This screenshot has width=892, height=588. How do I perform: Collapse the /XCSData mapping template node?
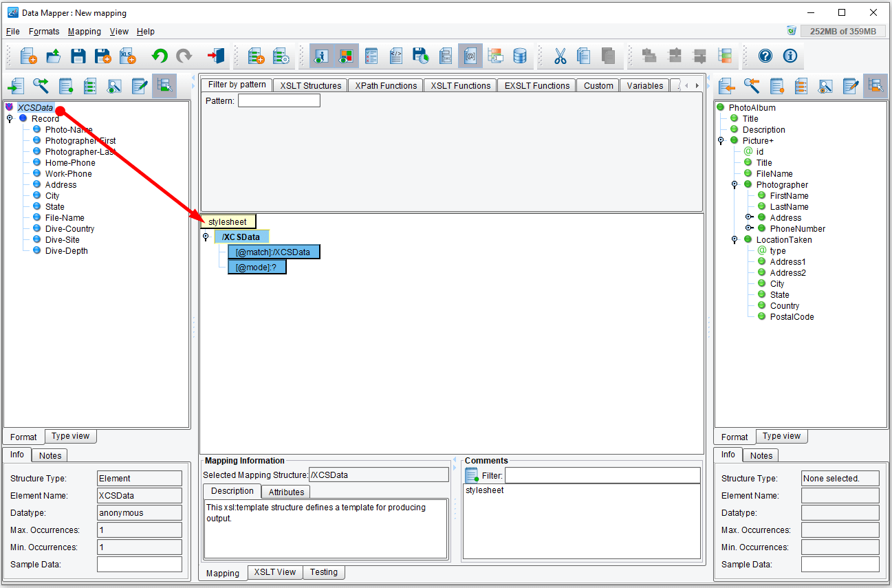point(205,237)
